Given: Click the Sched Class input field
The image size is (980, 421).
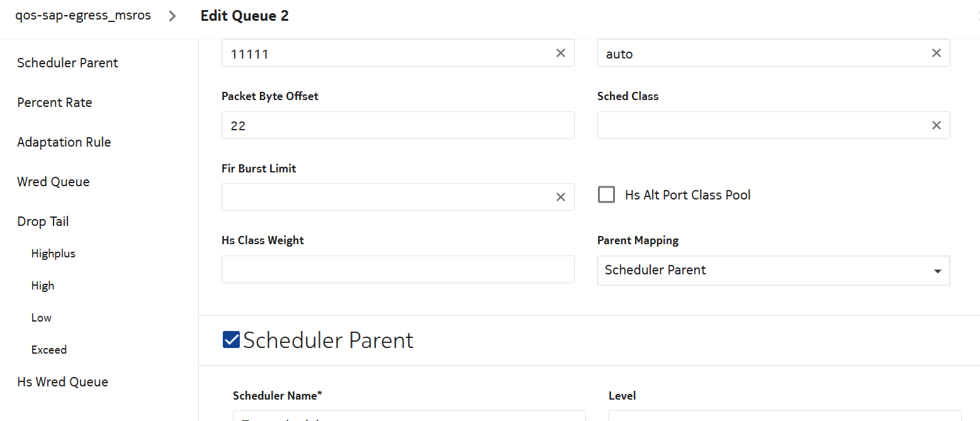Looking at the screenshot, I should 762,125.
